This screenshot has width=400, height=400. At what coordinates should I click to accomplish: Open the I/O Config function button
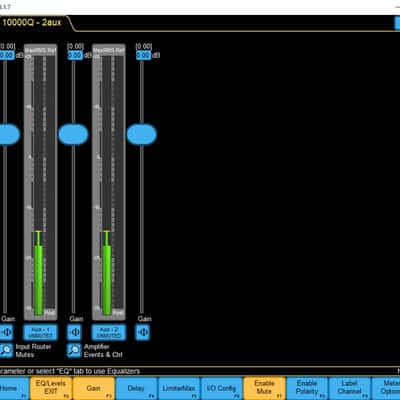coord(221,388)
